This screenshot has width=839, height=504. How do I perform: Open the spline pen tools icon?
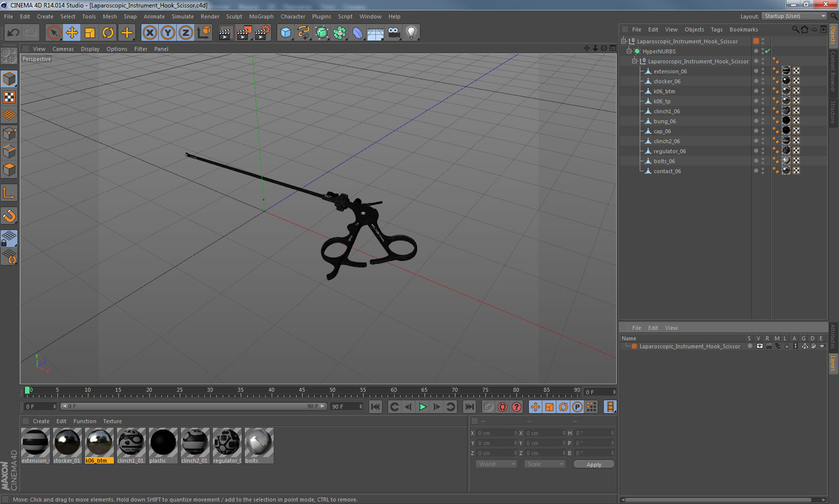click(304, 33)
